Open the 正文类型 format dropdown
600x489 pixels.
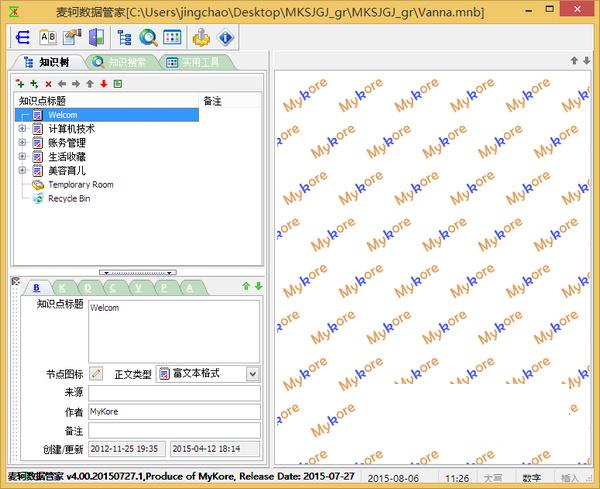click(252, 373)
